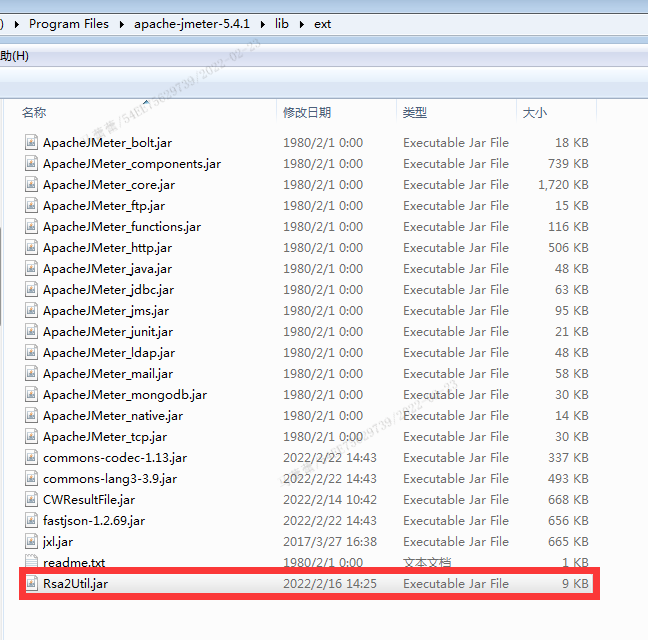Sort files by 类型 column header
Image resolution: width=648 pixels, height=640 pixels.
tap(415, 112)
